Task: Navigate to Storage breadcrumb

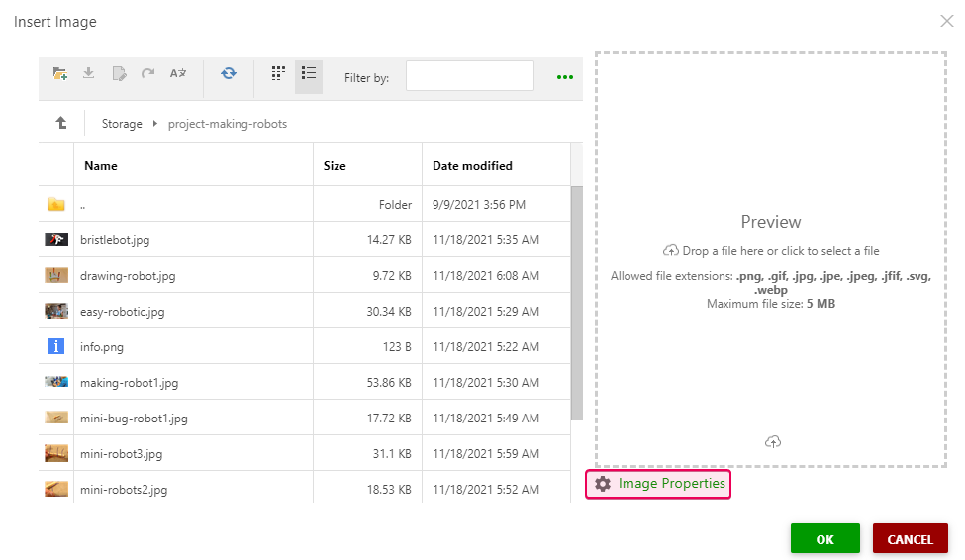Action: click(x=122, y=124)
